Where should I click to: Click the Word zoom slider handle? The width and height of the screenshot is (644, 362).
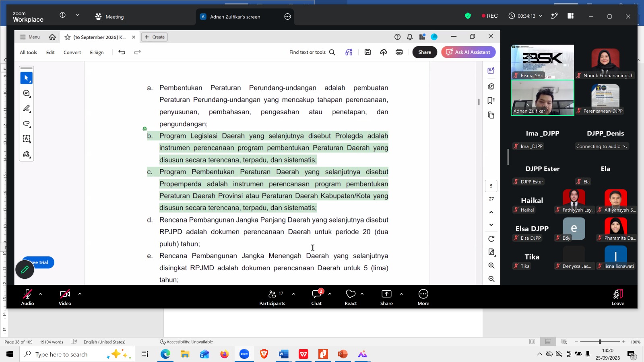(600, 342)
